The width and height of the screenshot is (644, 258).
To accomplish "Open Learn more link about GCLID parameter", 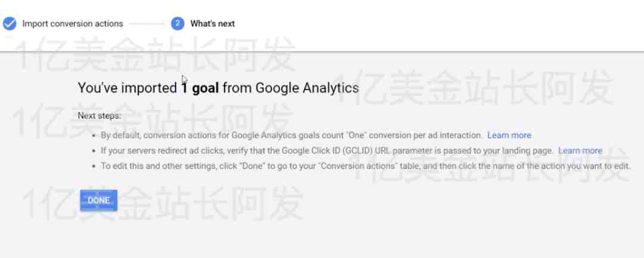I will 580,150.
